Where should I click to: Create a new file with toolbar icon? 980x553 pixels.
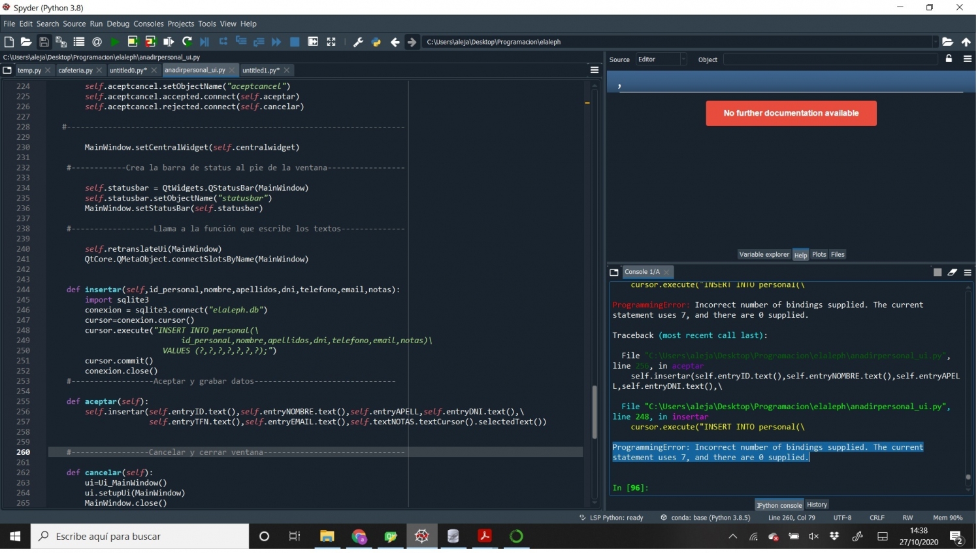9,42
